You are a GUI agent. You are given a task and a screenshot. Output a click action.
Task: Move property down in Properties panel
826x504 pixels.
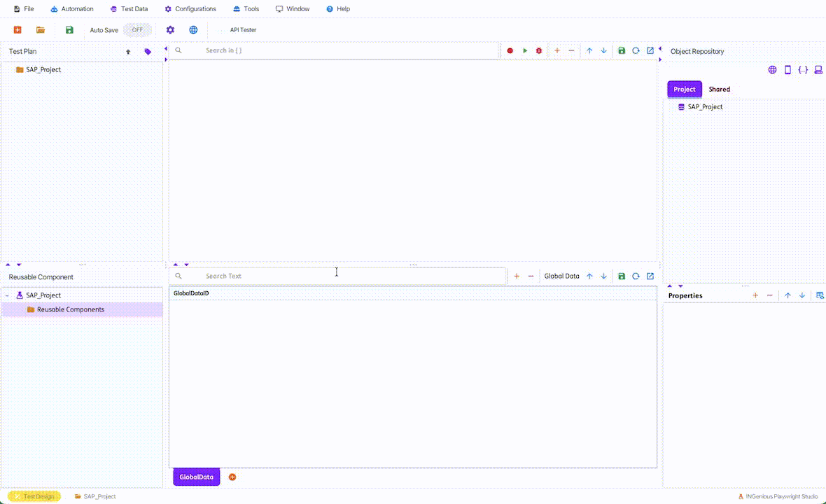tap(801, 295)
